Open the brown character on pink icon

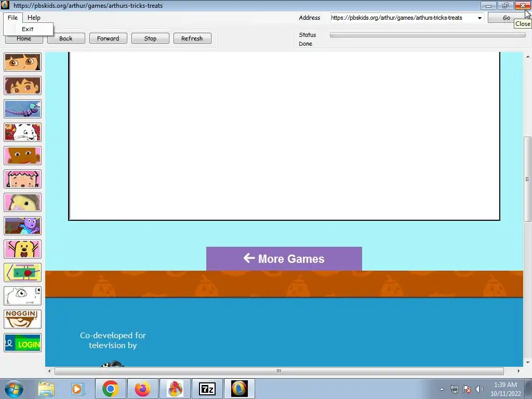coord(23,156)
